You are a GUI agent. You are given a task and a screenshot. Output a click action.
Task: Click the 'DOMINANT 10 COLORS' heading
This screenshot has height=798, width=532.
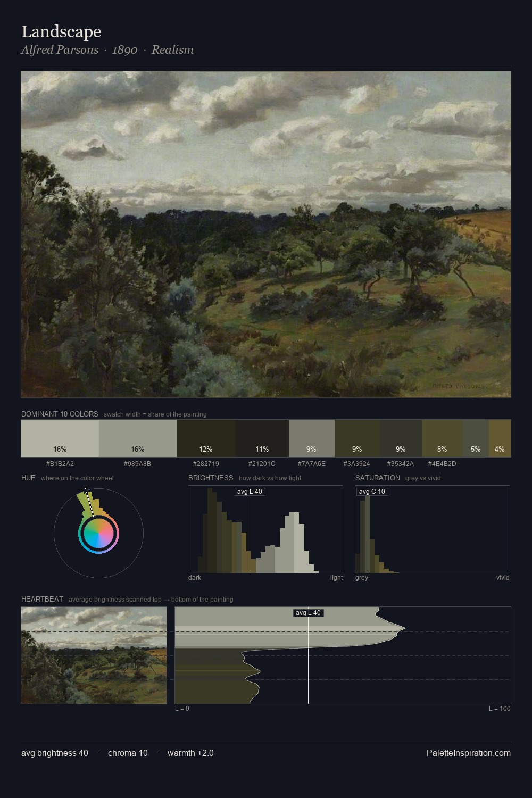60,414
